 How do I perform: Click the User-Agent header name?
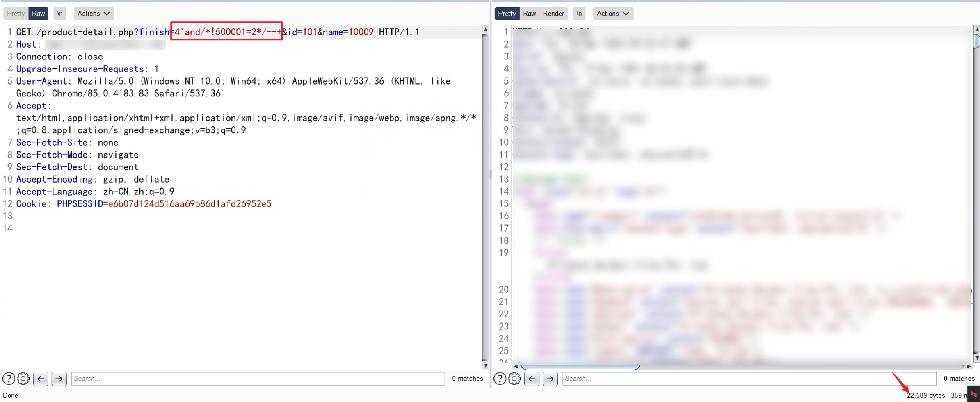click(x=41, y=81)
